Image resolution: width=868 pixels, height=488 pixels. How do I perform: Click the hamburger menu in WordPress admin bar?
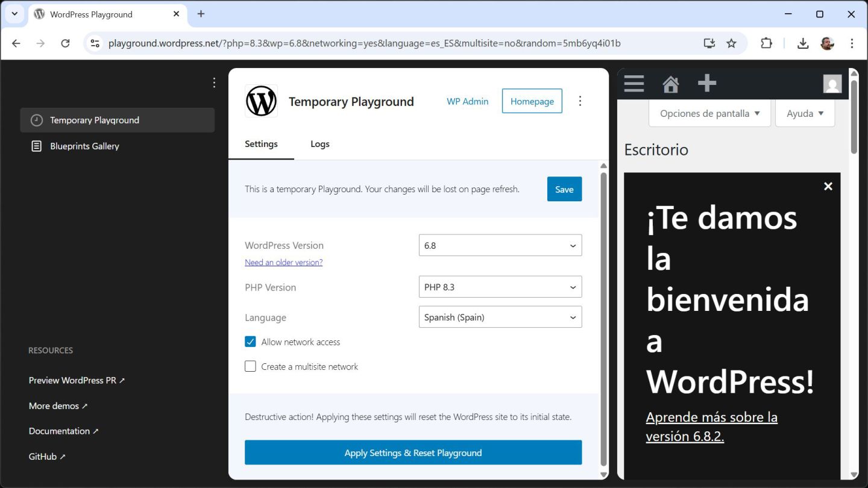(634, 83)
